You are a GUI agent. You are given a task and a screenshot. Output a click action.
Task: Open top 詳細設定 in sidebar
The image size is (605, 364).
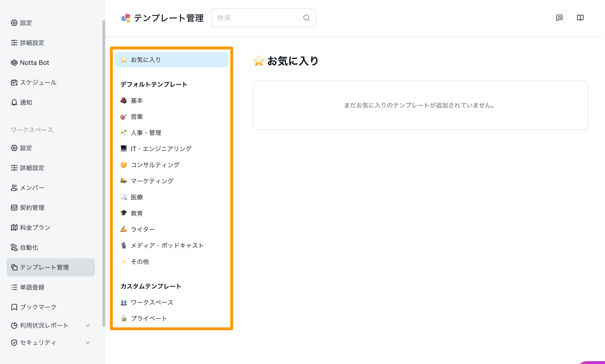click(x=50, y=43)
